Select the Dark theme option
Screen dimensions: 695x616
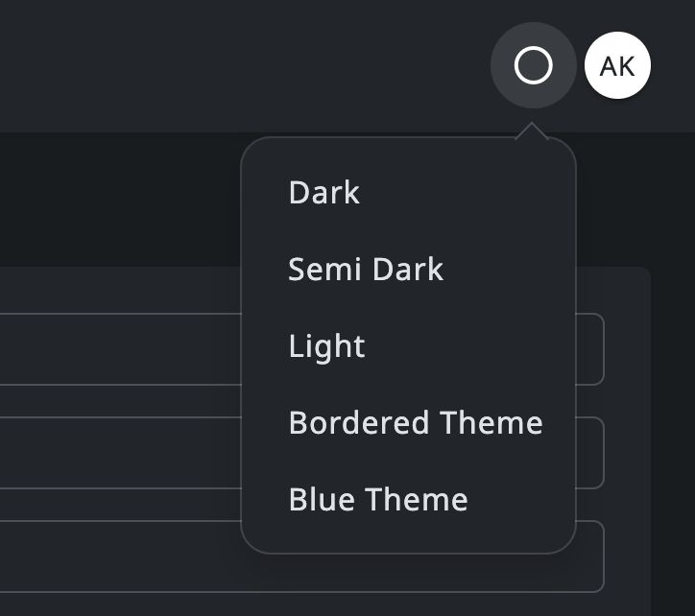click(324, 193)
